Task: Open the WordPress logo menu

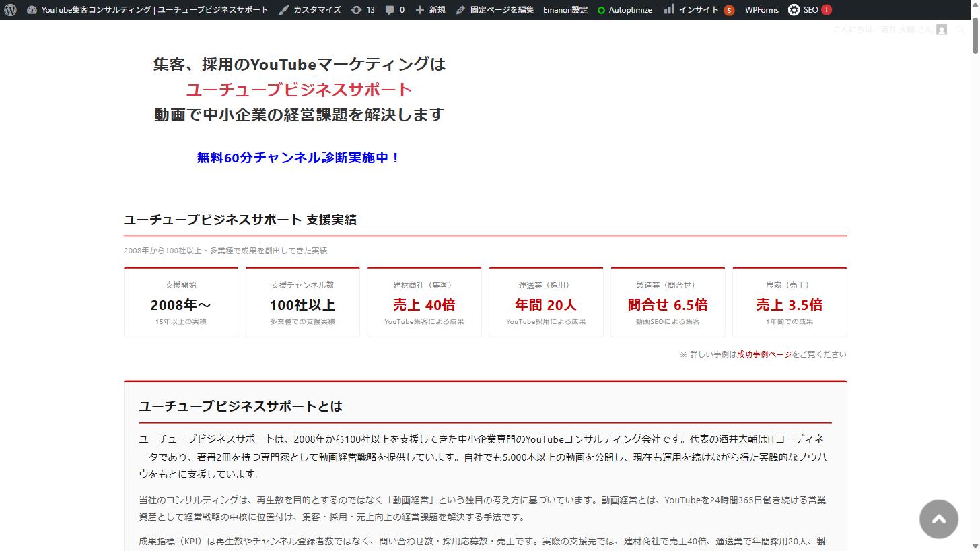Action: (10, 10)
